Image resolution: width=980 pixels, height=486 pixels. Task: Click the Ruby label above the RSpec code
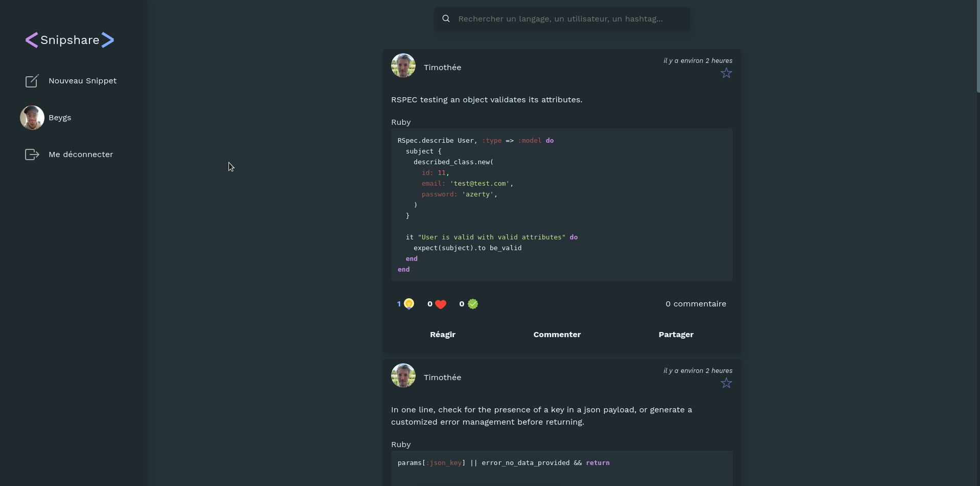[x=401, y=122]
